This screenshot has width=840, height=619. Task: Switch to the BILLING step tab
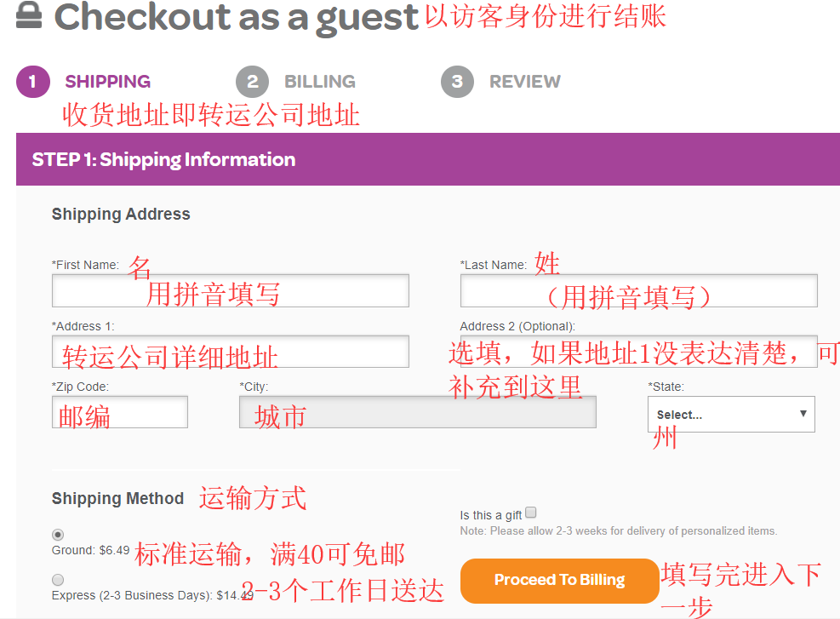pos(319,82)
